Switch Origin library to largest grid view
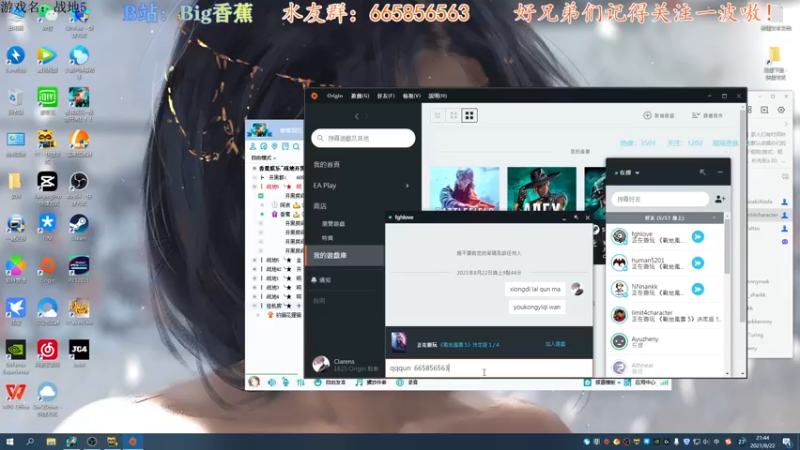Screen dimensions: 800x450 (469, 115)
